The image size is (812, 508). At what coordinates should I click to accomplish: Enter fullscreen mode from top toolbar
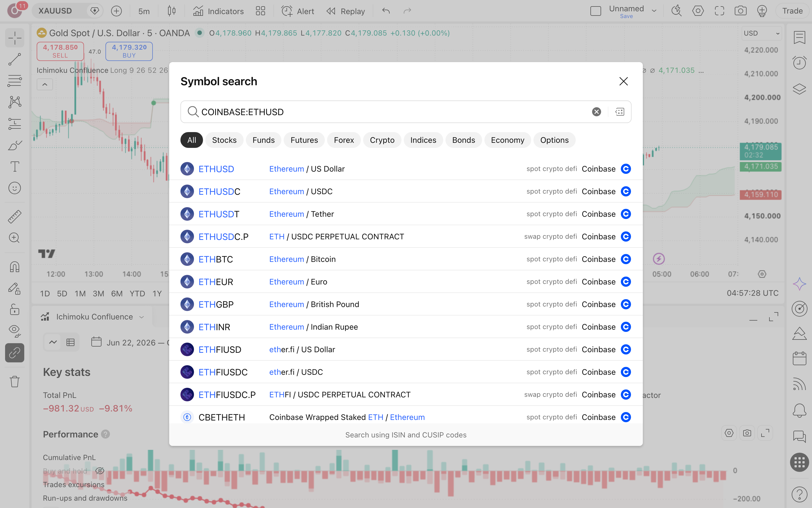point(720,11)
